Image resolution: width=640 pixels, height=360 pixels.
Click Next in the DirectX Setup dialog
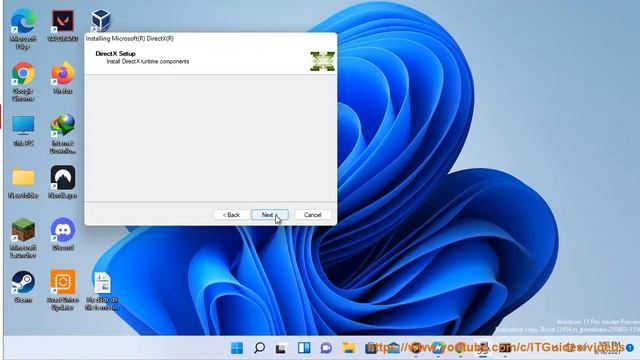[269, 215]
